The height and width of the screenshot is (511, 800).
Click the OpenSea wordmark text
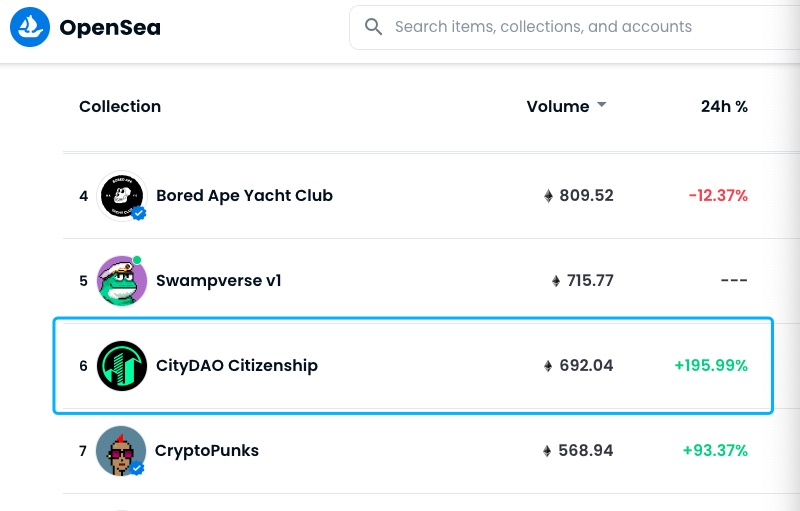(x=110, y=28)
